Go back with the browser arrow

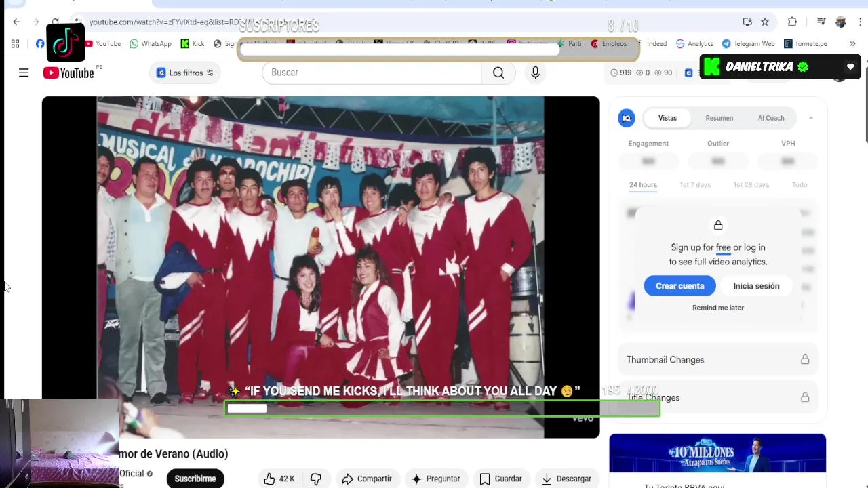pyautogui.click(x=16, y=22)
